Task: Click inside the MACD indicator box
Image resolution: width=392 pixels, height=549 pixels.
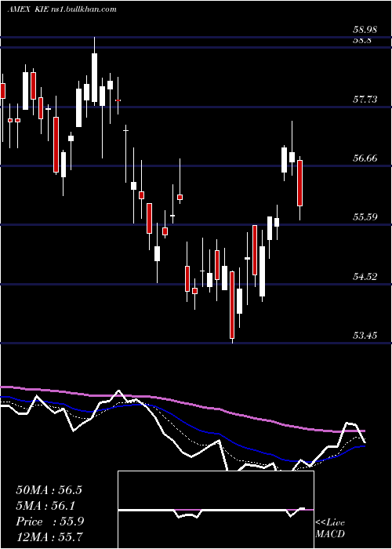Action: 216,510
